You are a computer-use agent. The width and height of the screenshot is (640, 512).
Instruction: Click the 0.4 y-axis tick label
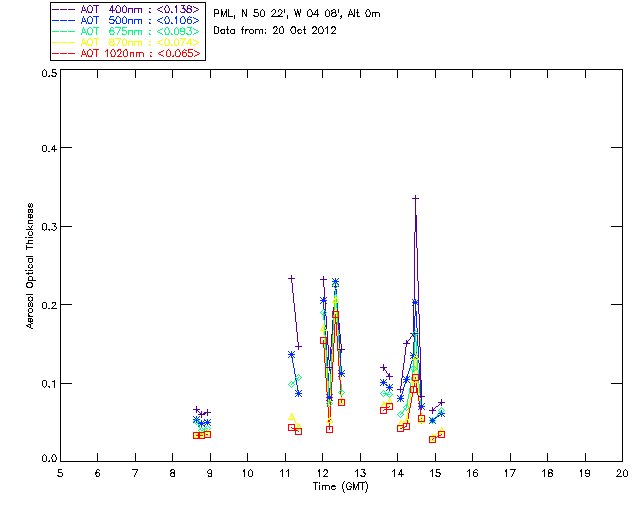point(49,148)
